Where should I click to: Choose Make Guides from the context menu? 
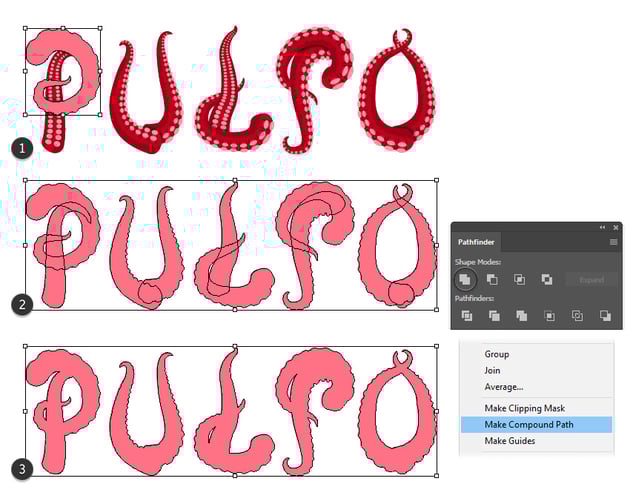coord(509,441)
